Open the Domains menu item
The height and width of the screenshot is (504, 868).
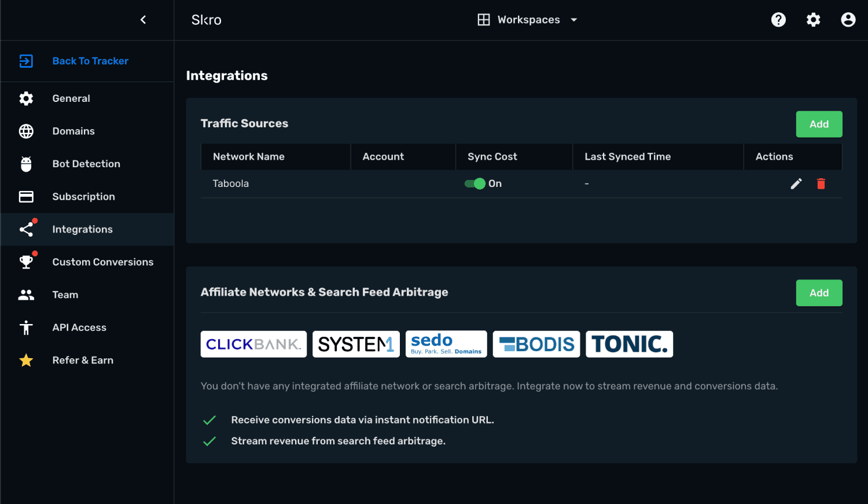click(87, 131)
